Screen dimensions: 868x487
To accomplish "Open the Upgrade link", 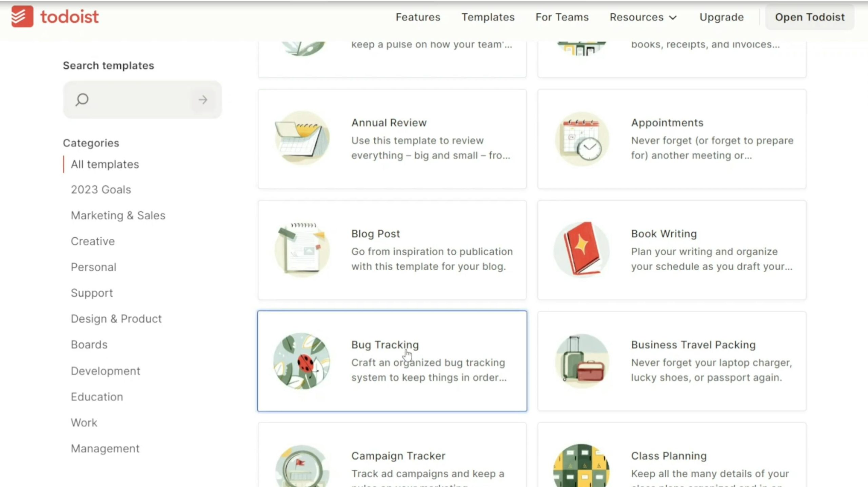I will point(722,17).
